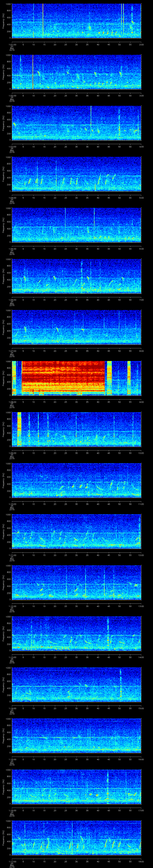The width and height of the screenshot is (153, 868).
Task: Click the '1:09:00' start time label
Action: (x=12, y=453)
